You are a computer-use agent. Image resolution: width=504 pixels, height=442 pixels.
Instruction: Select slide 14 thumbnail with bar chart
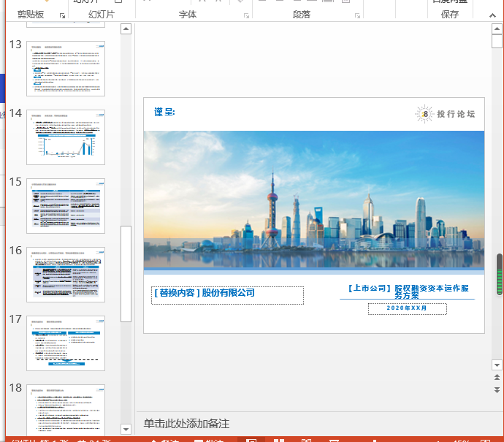(66, 137)
